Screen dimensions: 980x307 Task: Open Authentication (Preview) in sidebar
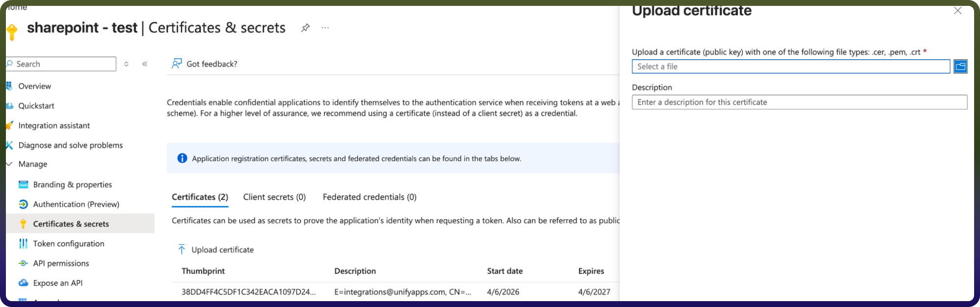pyautogui.click(x=76, y=204)
